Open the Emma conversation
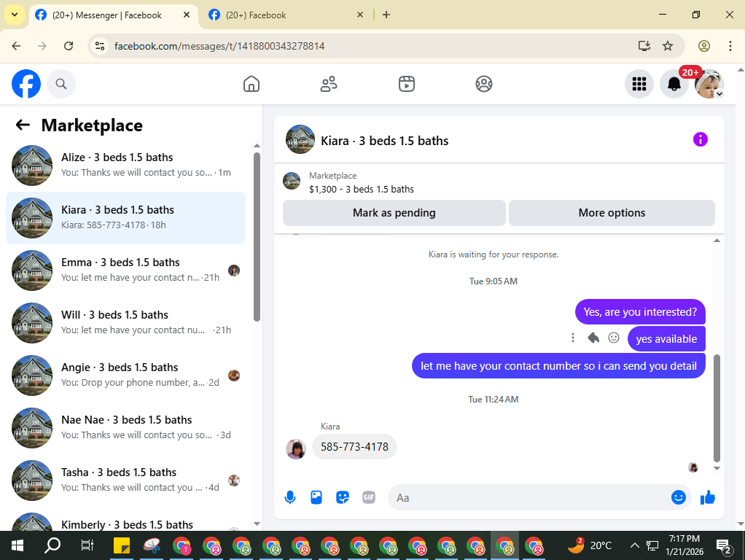The image size is (745, 560). [x=125, y=270]
